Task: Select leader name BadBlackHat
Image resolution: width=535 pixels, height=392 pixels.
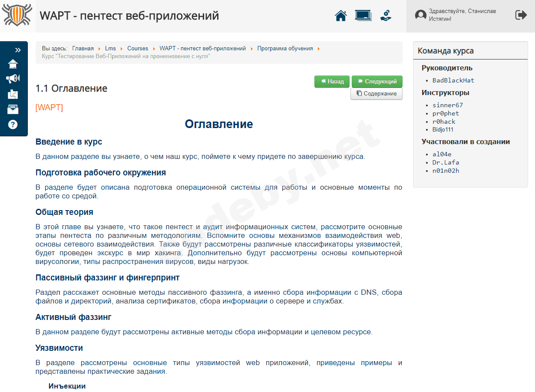Action: coord(453,80)
